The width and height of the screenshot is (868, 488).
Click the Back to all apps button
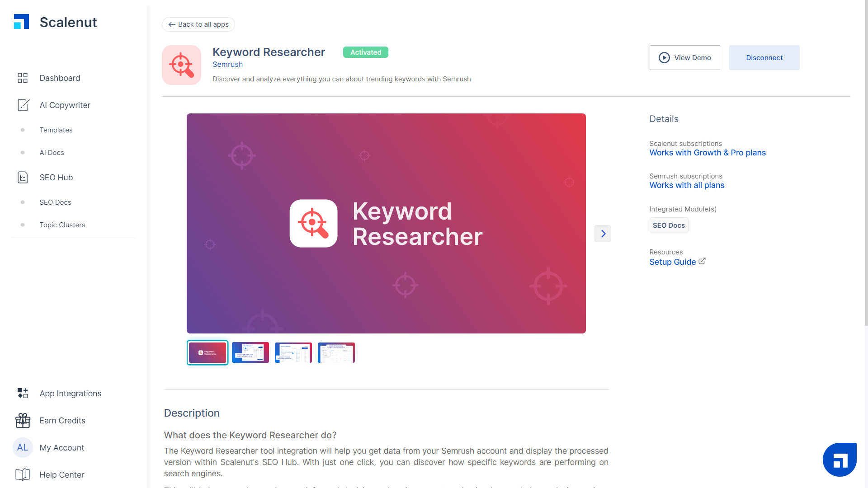[x=198, y=24]
